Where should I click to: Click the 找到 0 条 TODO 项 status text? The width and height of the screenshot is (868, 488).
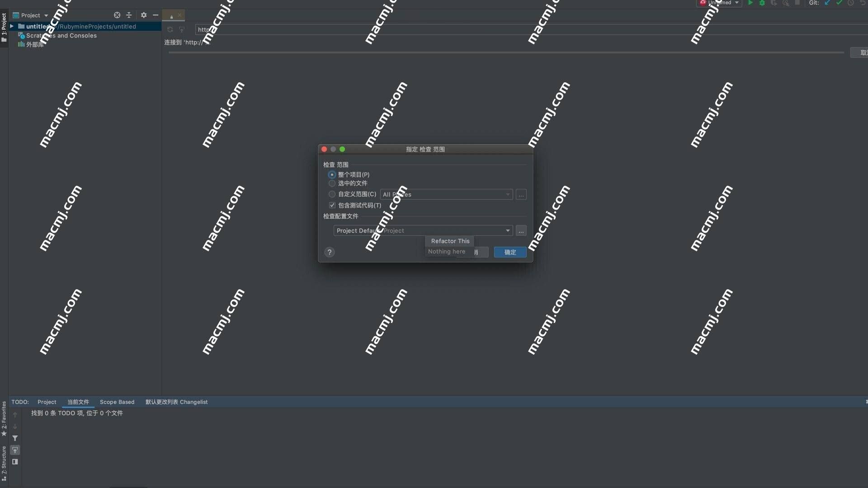(77, 413)
